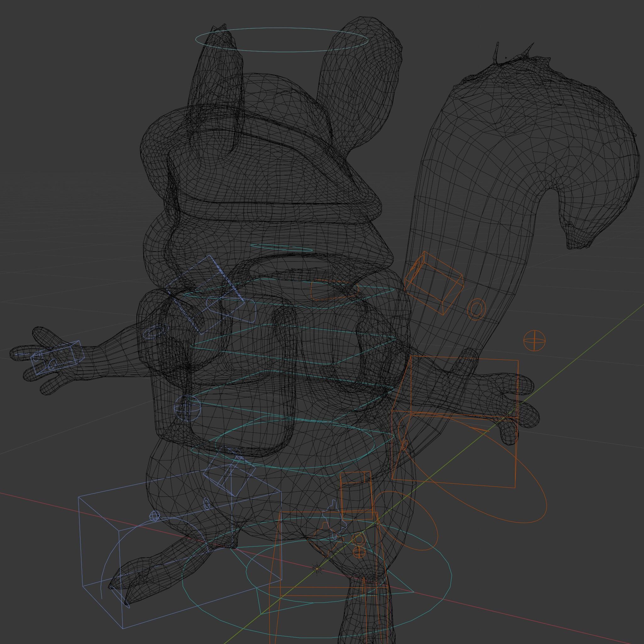Image resolution: width=644 pixels, height=644 pixels.
Task: Click the orange concentric-circle control on the tail
Action: point(477,309)
